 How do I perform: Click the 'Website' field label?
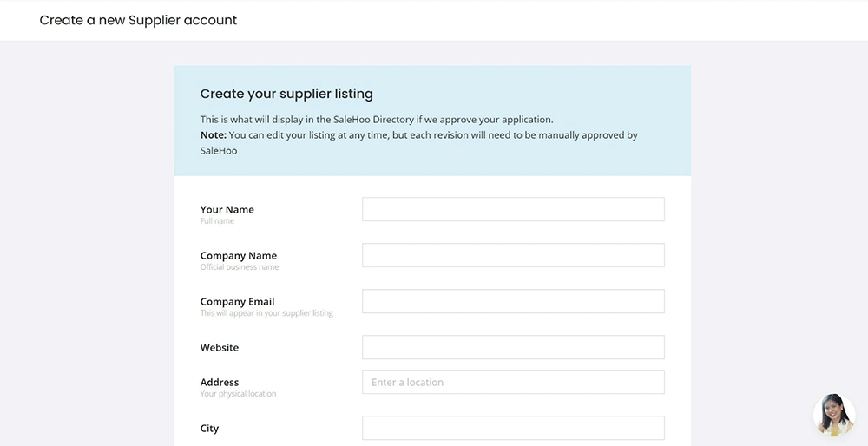pos(219,348)
